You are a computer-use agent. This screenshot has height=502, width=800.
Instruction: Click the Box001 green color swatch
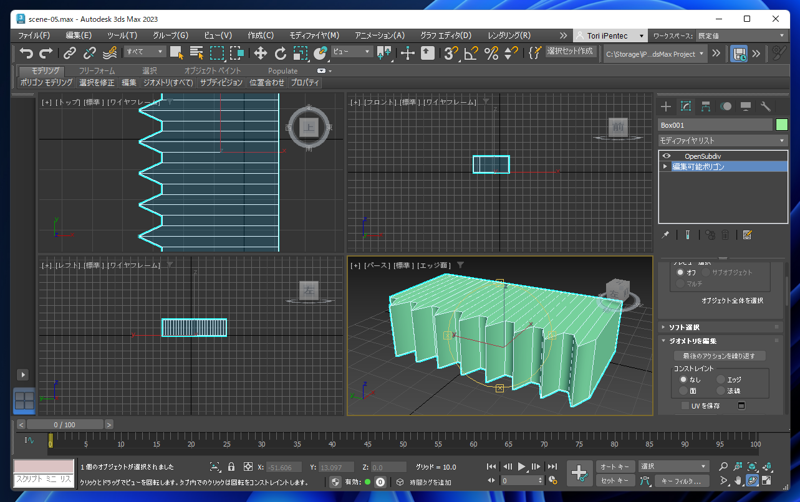[781, 124]
